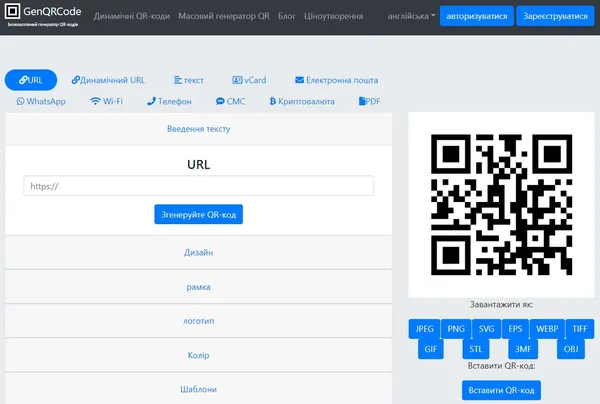Focus the https:// URL input field
The width and height of the screenshot is (600, 404).
pyautogui.click(x=199, y=186)
